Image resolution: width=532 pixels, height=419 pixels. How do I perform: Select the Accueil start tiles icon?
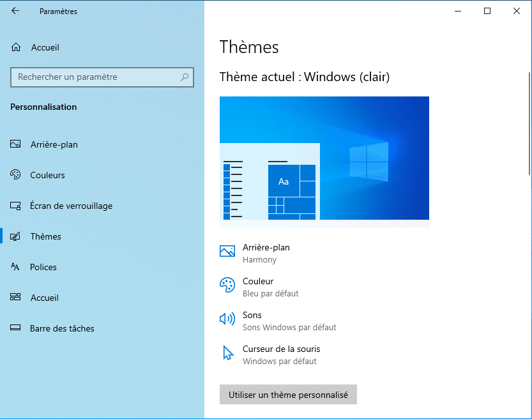click(15, 297)
